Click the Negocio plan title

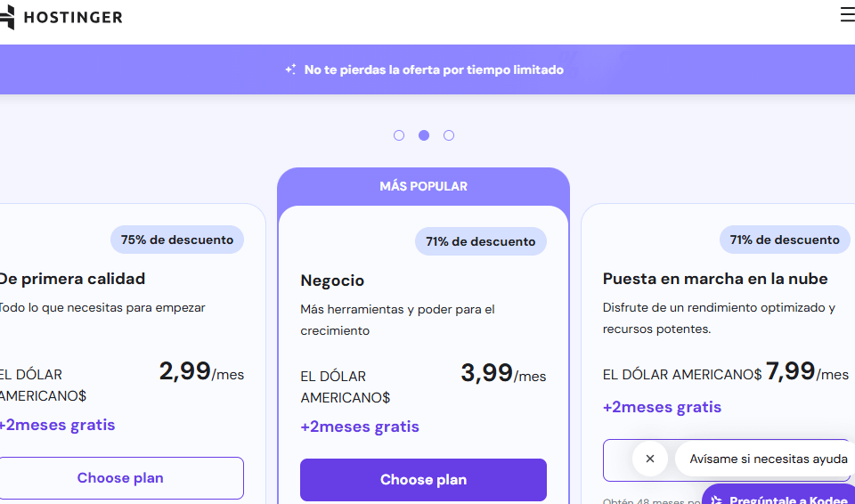(x=332, y=280)
